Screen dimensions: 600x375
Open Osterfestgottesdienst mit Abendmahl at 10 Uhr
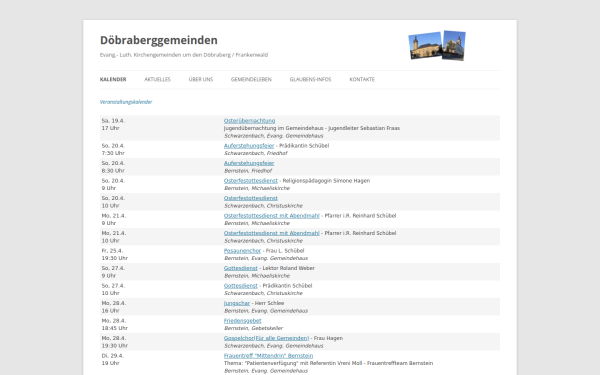tap(271, 233)
